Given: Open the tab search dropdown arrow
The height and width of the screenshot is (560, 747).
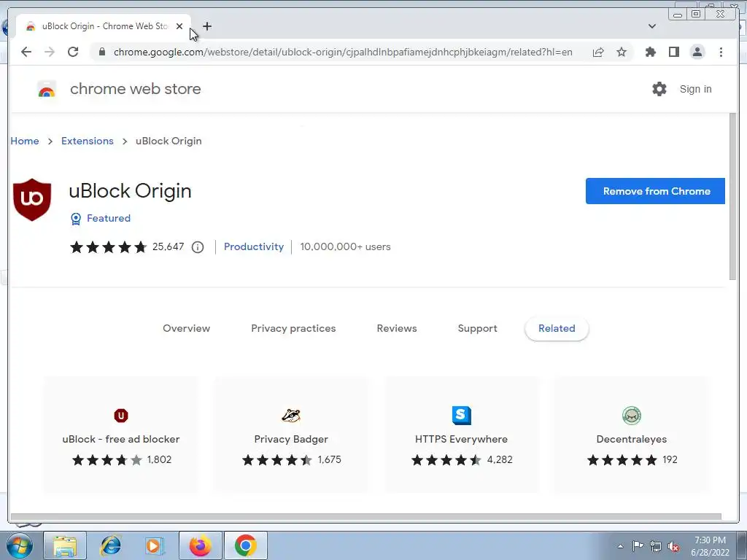Looking at the screenshot, I should (x=652, y=26).
